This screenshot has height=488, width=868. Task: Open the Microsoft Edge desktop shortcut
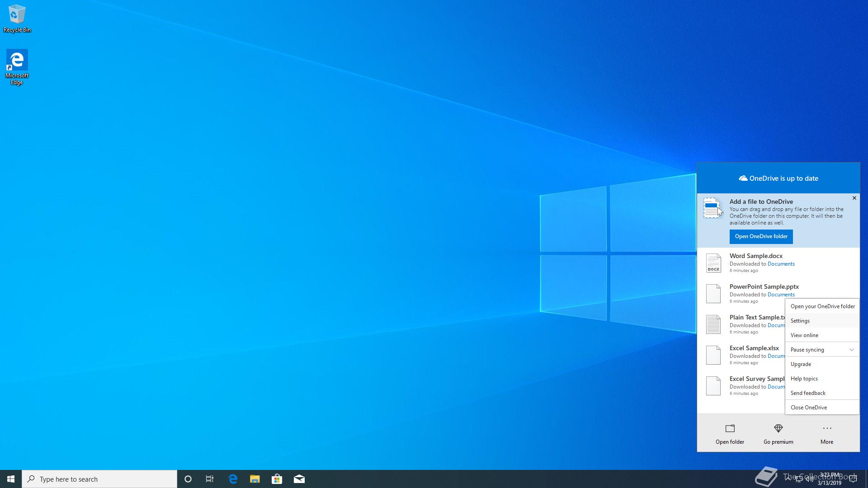click(x=17, y=67)
